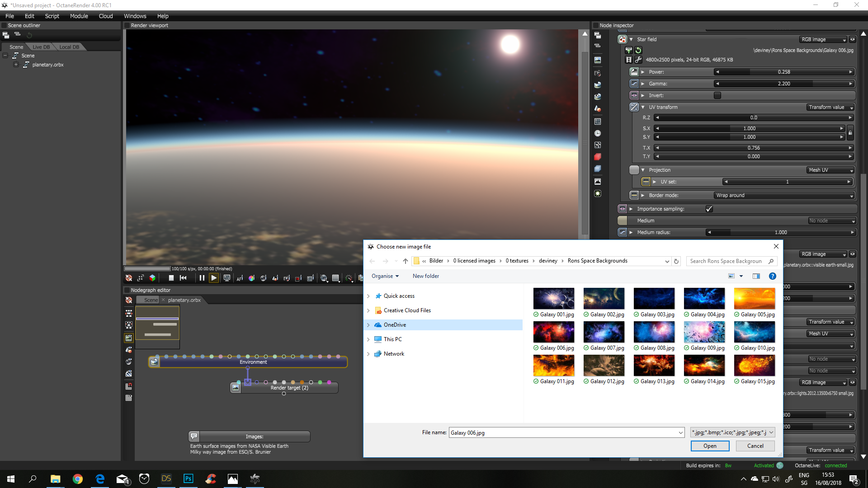Screen dimensions: 868x488
Task: Click the restart render button
Action: [183, 278]
